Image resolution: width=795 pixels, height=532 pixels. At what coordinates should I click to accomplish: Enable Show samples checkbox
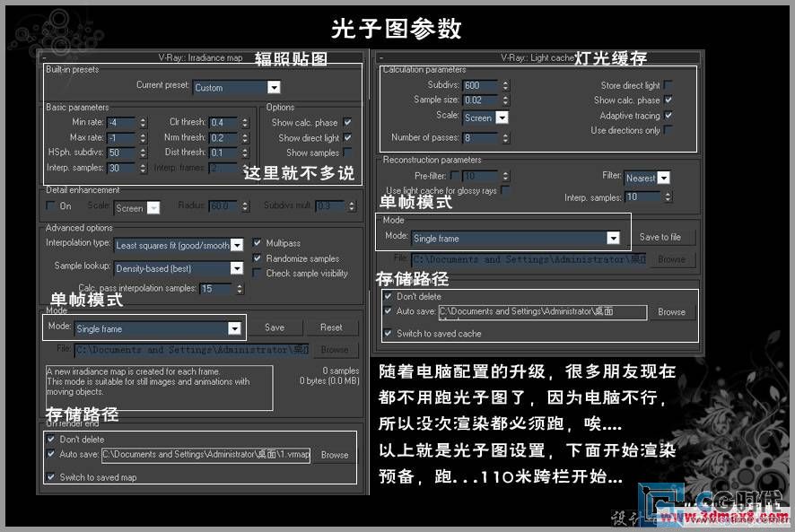tap(347, 153)
